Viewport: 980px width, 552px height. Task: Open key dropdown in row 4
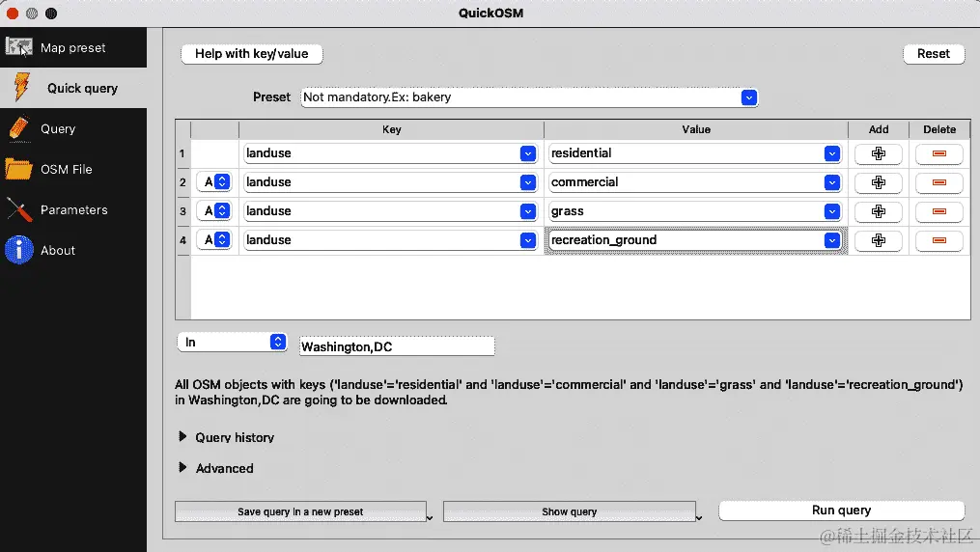527,240
